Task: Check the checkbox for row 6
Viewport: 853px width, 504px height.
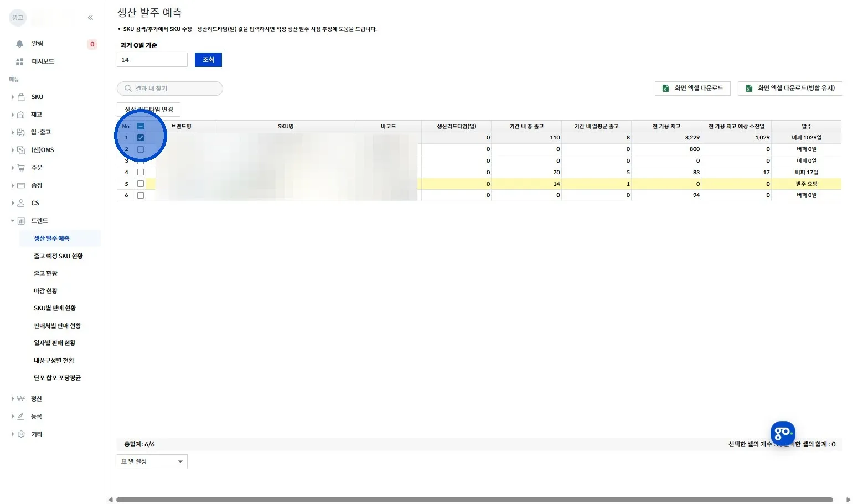Action: coord(141,195)
